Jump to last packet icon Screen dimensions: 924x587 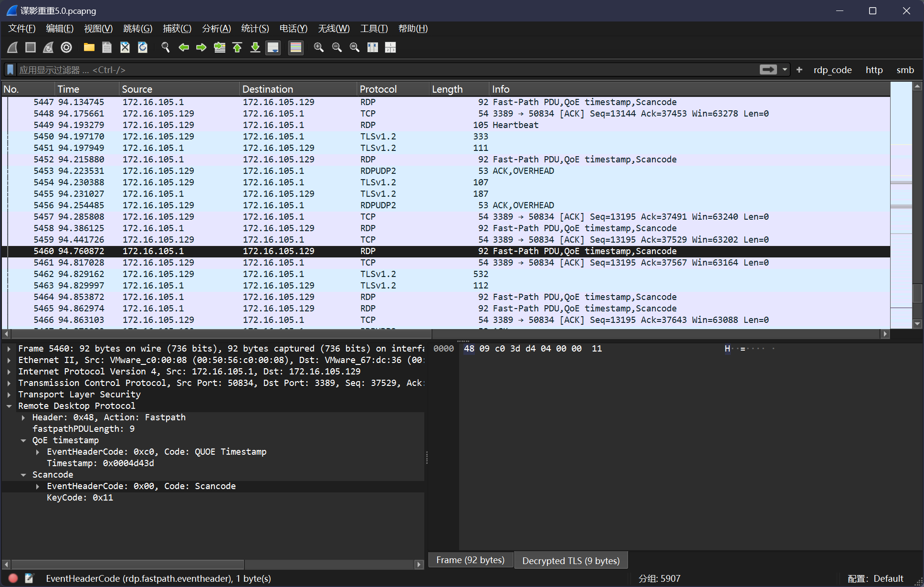[255, 47]
